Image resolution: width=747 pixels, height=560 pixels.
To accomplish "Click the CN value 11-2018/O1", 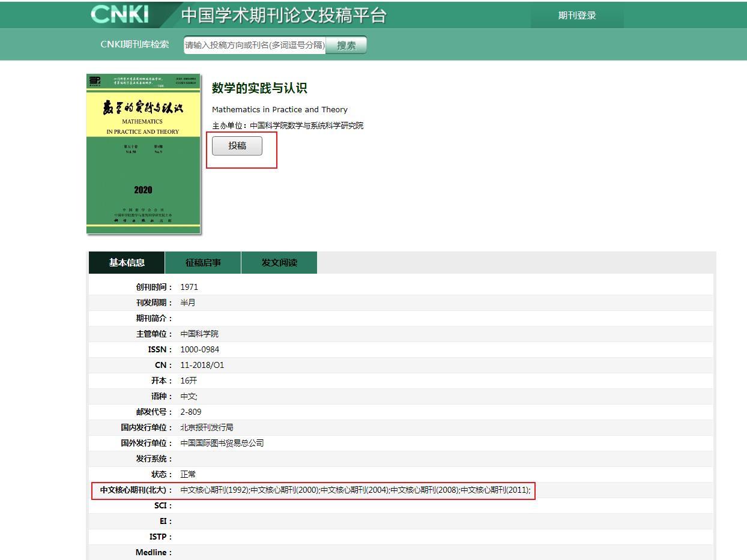I will coord(202,365).
